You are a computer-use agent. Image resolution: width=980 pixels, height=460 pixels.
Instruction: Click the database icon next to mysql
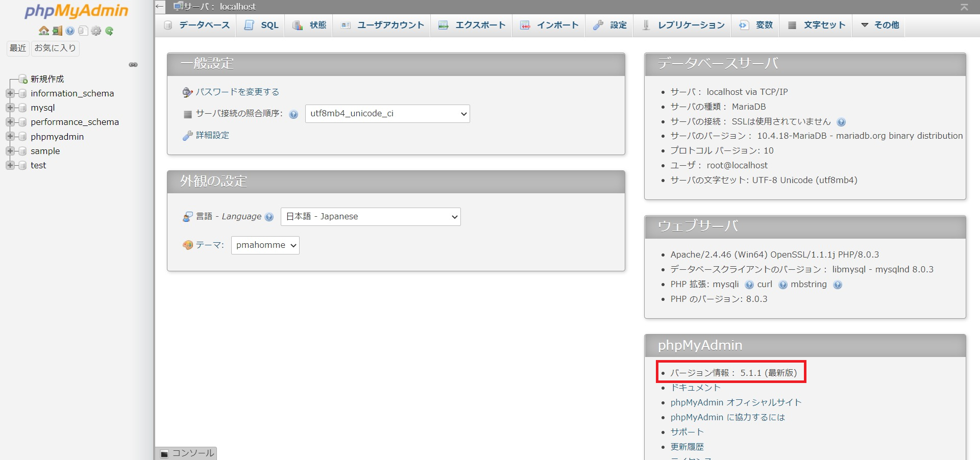22,108
